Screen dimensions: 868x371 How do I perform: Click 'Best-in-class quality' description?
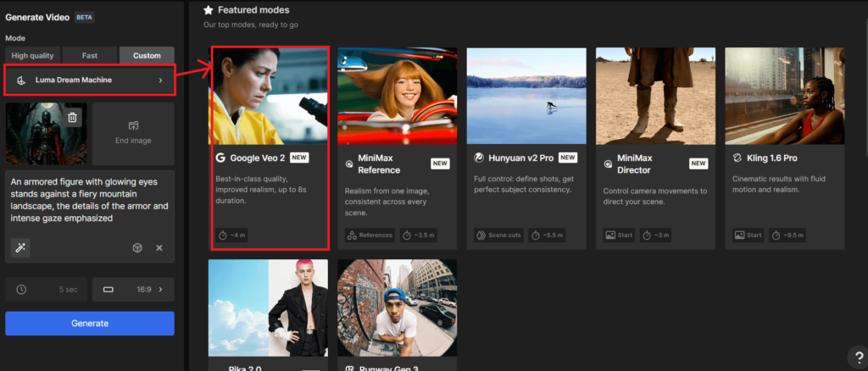point(262,191)
